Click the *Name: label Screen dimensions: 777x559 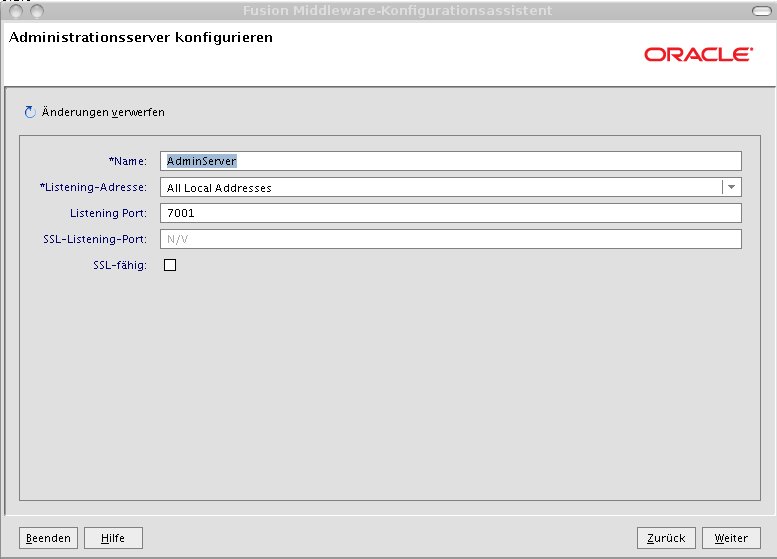click(x=128, y=161)
